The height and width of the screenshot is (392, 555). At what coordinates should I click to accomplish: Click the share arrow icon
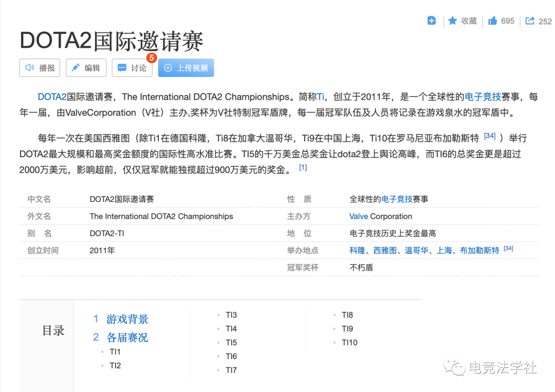point(530,21)
